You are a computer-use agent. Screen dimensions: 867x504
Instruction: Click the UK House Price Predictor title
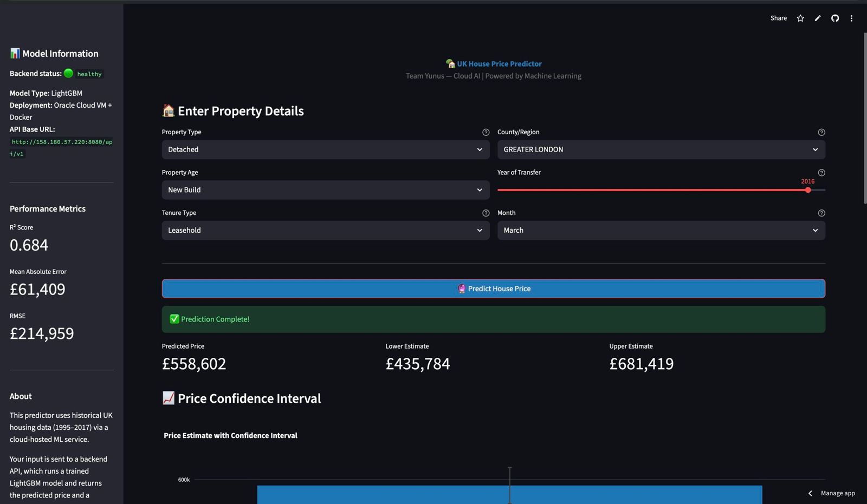pyautogui.click(x=499, y=64)
